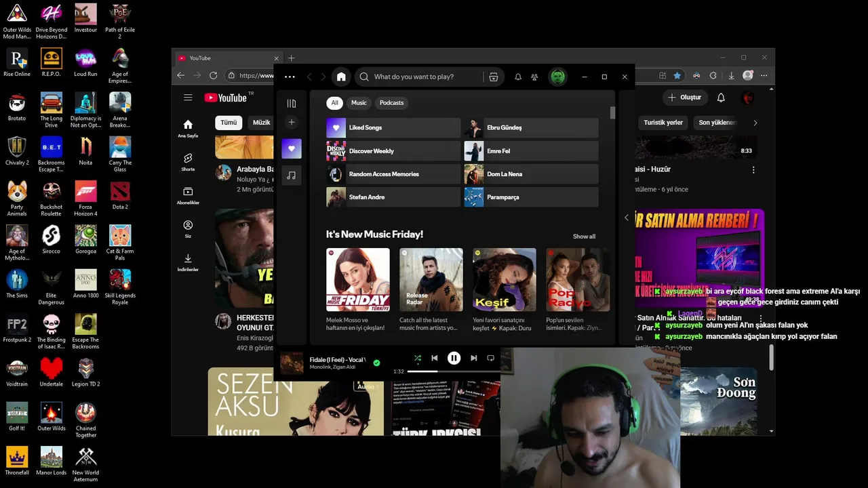
Task: Open the Paramparça shortcut
Action: click(531, 197)
